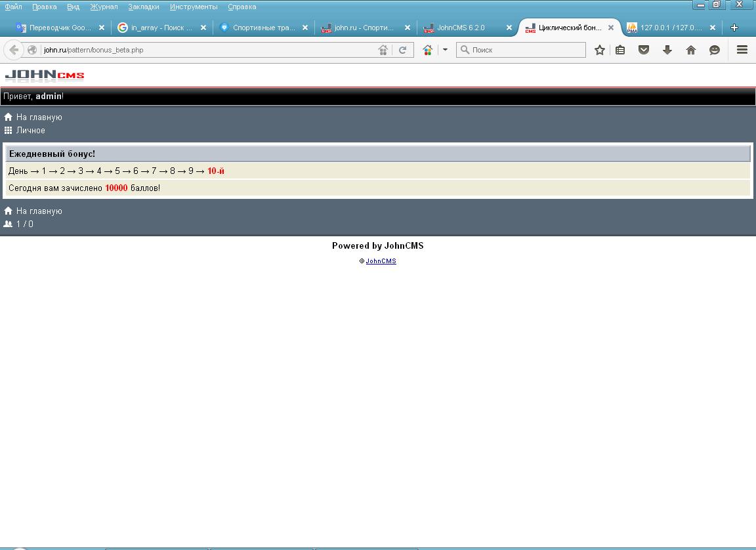The image size is (756, 550).
Task: Reload the current page
Action: pyautogui.click(x=403, y=50)
